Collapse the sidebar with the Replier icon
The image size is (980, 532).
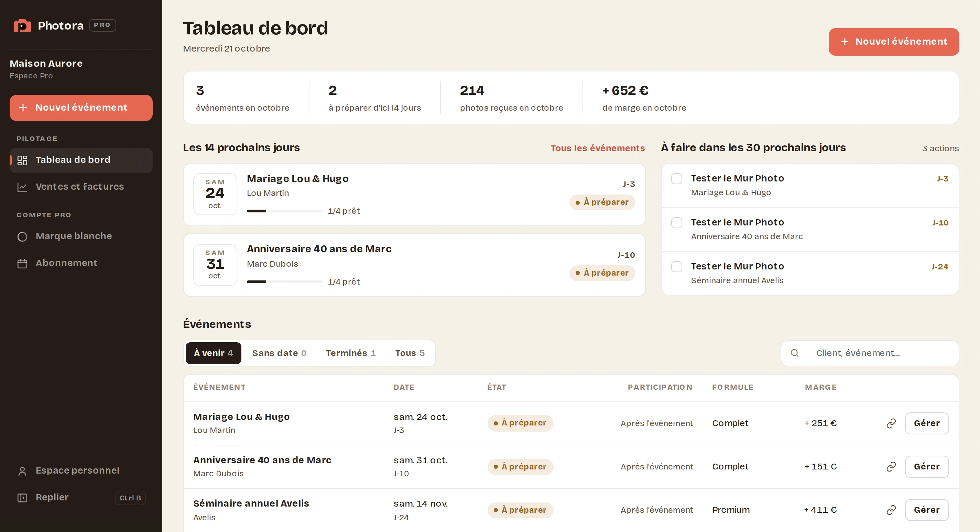click(x=22, y=498)
